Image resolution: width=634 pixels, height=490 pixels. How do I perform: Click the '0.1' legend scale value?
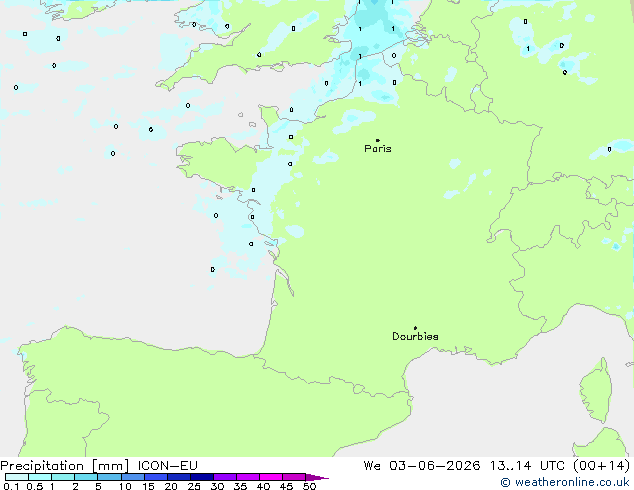(11, 486)
